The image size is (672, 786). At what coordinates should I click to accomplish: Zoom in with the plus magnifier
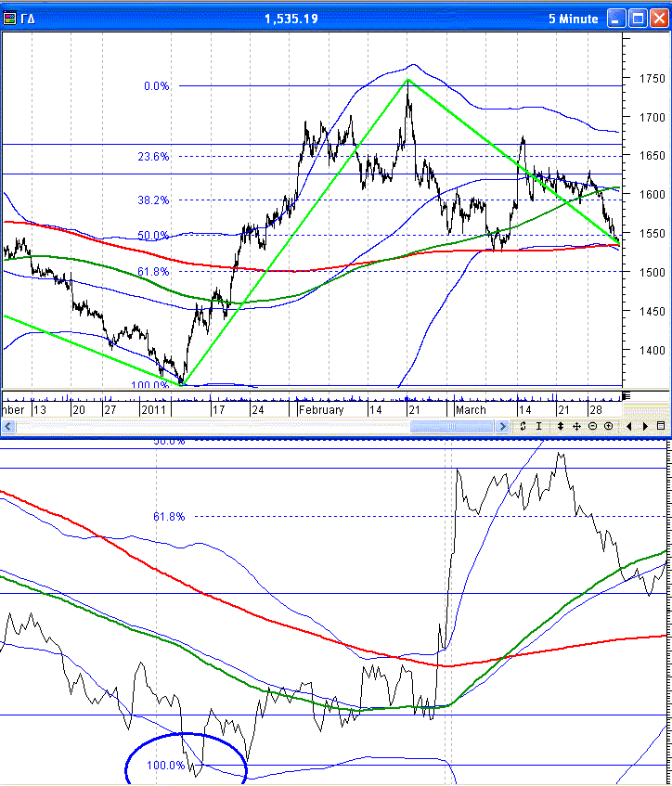[609, 426]
